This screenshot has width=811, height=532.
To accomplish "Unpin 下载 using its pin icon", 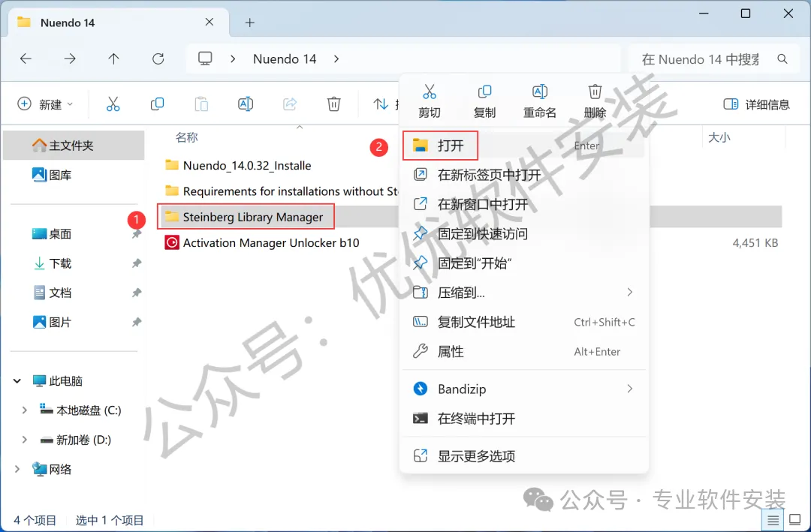I will tap(137, 263).
